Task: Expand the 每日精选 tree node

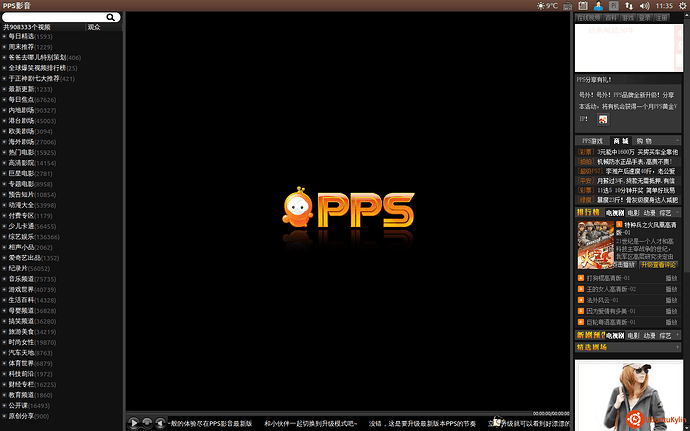Action: [x=4, y=37]
